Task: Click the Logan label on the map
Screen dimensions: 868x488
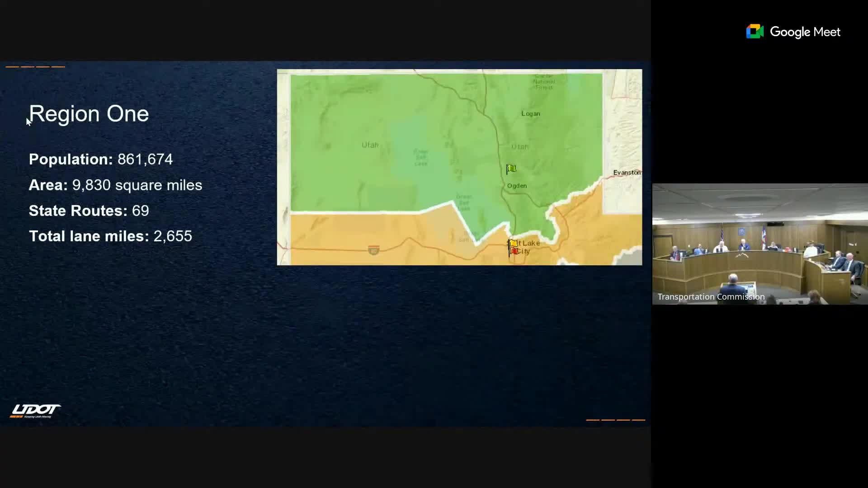Action: (x=531, y=114)
